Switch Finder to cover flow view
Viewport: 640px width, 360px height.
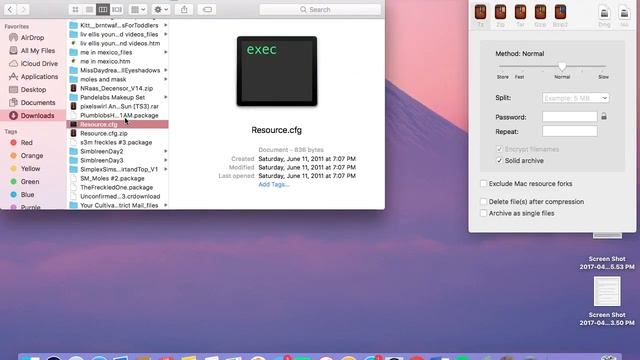click(x=117, y=9)
